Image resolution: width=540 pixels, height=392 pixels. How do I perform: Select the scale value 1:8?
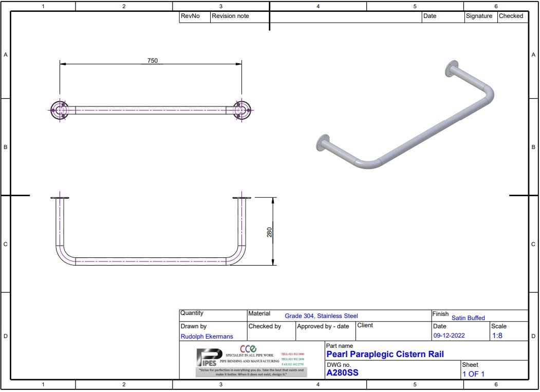click(x=497, y=335)
